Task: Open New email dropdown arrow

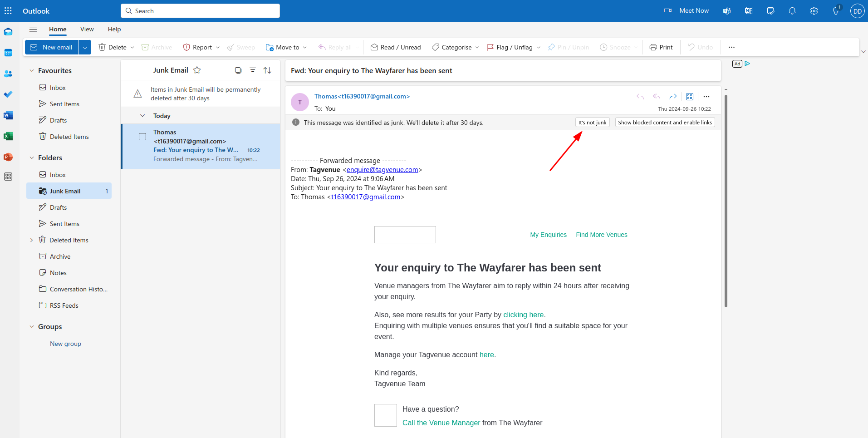Action: 85,47
